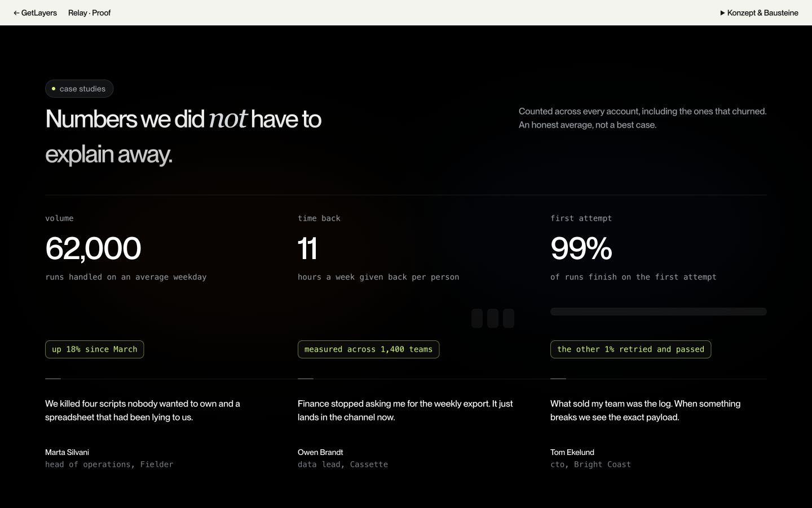This screenshot has width=812, height=508.
Task: Click the 62,000 volume figure
Action: 93,248
